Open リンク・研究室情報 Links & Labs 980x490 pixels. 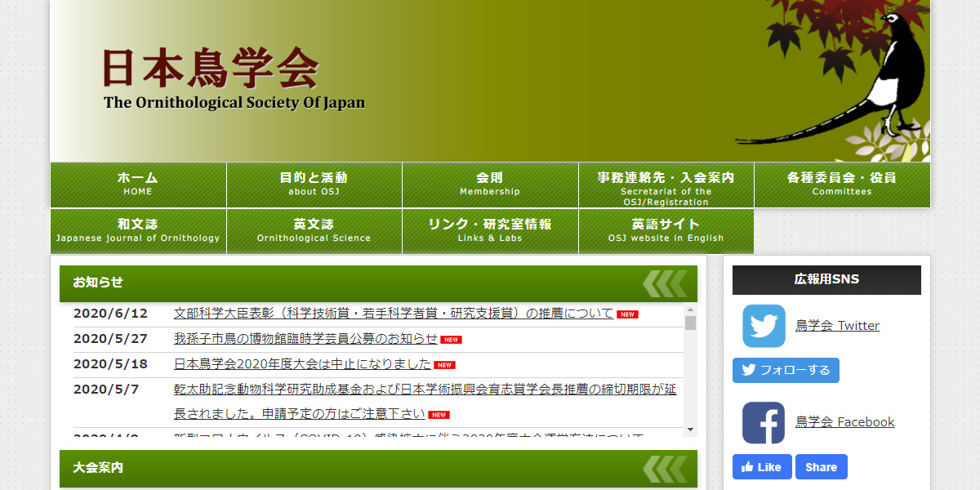point(490,231)
